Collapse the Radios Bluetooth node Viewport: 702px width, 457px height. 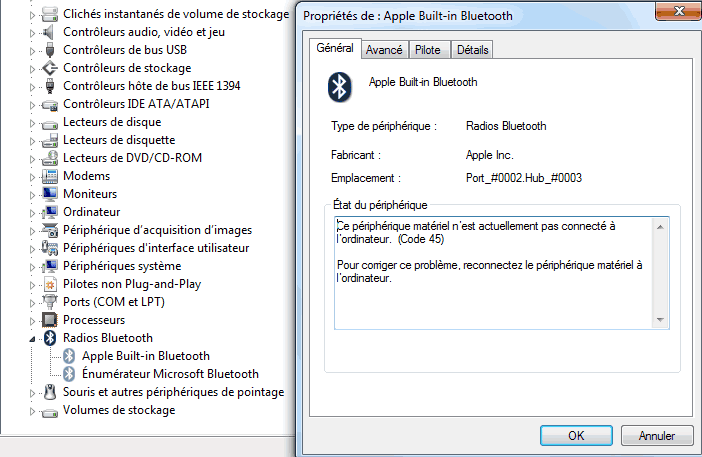point(32,339)
